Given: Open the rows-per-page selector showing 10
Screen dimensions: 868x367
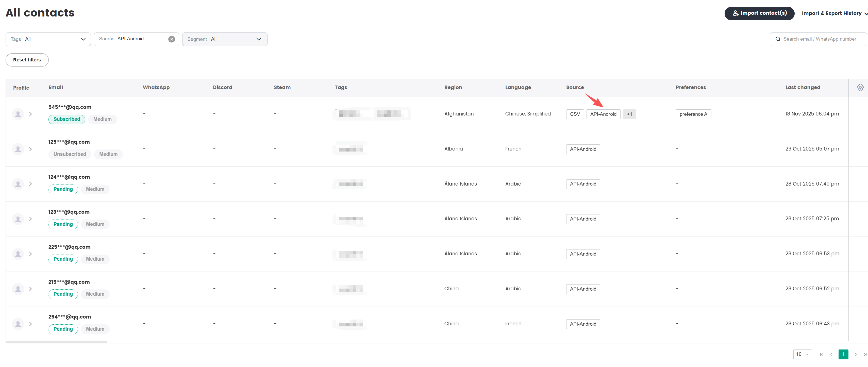Looking at the screenshot, I should pyautogui.click(x=802, y=354).
